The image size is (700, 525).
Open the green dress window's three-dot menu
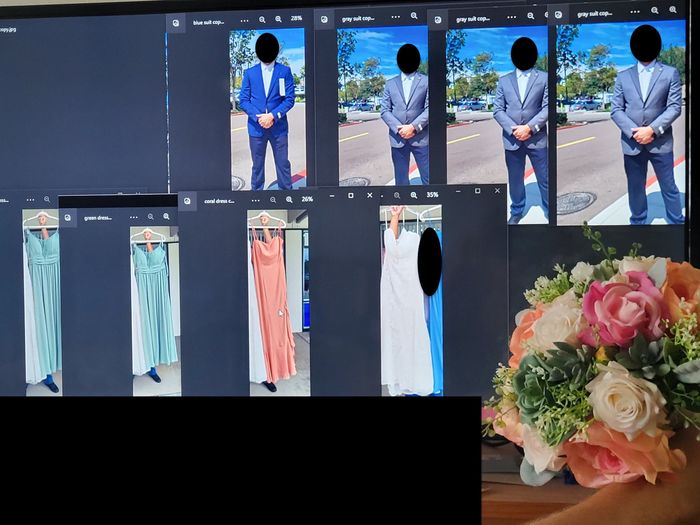tap(132, 216)
